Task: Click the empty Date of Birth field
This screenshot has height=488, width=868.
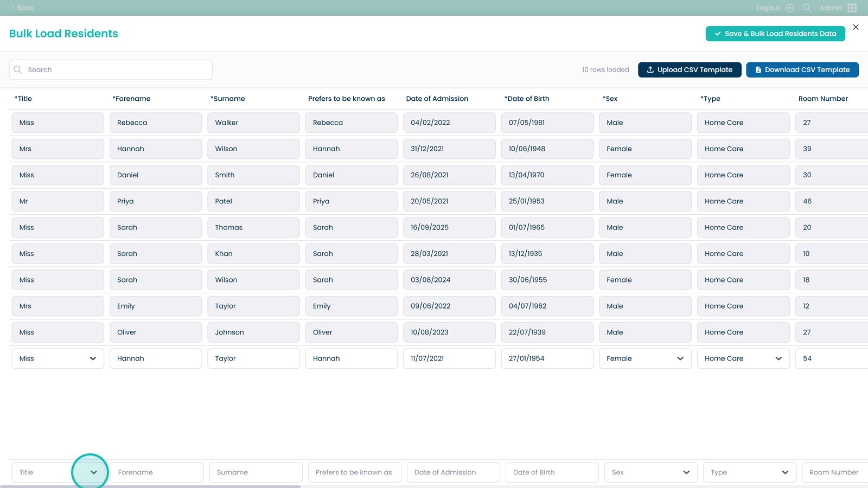Action: (552, 472)
